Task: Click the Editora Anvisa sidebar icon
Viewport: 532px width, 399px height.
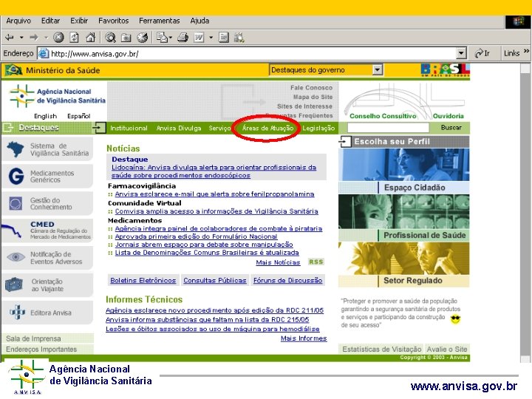Action: (x=17, y=312)
